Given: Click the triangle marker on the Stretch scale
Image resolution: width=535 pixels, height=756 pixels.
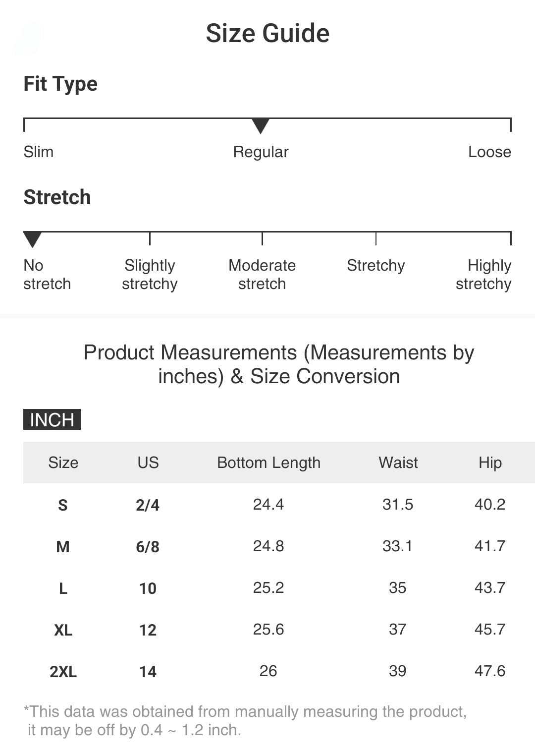Looking at the screenshot, I should click(x=33, y=239).
